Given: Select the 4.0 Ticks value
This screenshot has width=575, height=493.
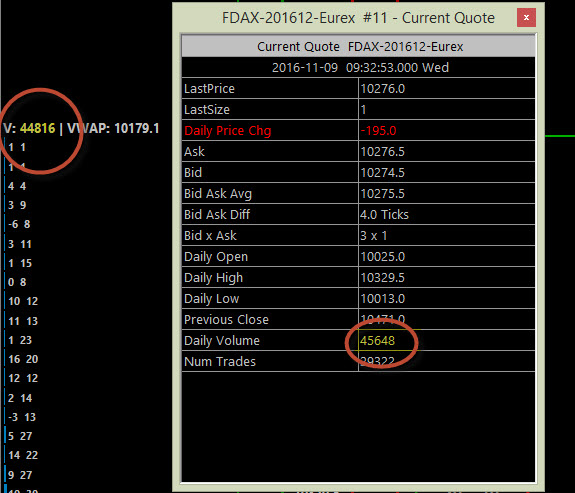Looking at the screenshot, I should point(384,215).
